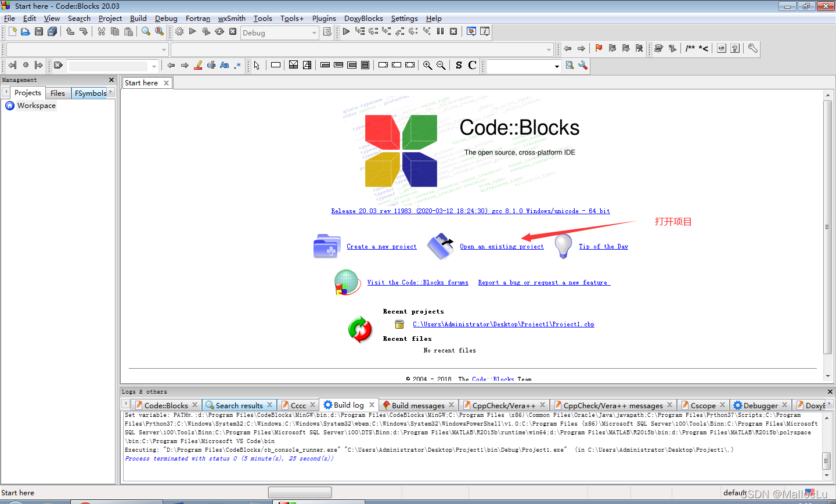Toggle regex search option

(238, 66)
